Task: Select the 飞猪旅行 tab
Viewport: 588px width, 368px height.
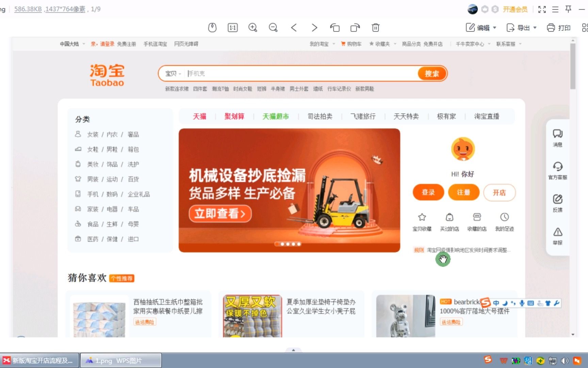Action: point(363,117)
